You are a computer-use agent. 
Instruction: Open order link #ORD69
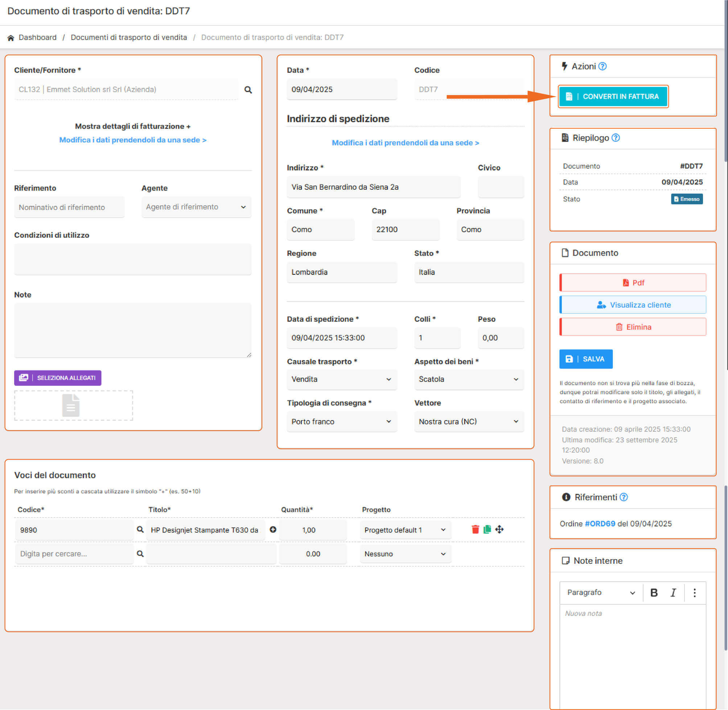coord(600,524)
